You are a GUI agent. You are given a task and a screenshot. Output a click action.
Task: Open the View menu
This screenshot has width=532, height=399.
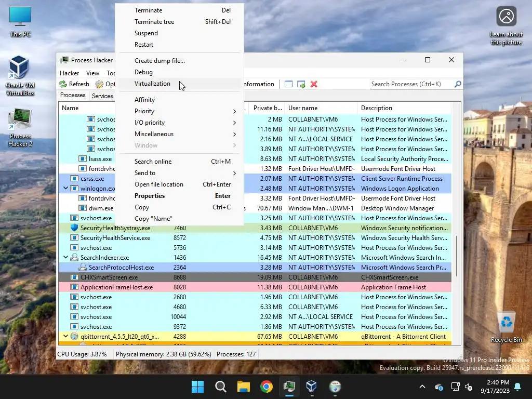92,73
